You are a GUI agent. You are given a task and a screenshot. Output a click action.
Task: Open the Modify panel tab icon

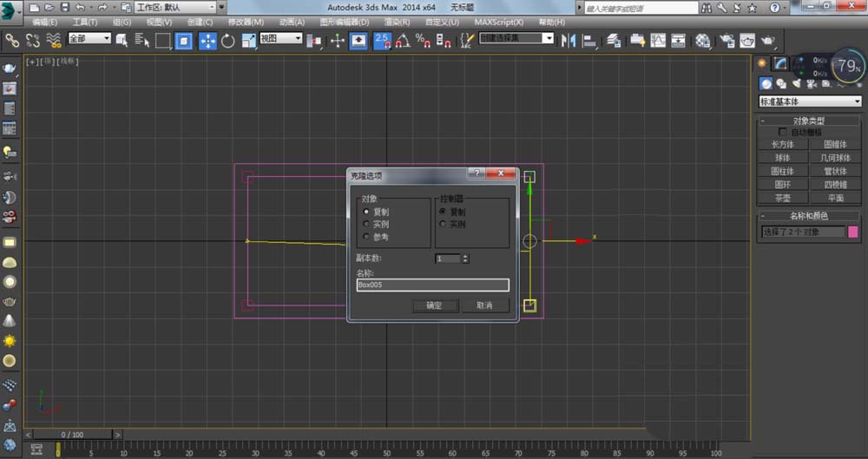(780, 63)
